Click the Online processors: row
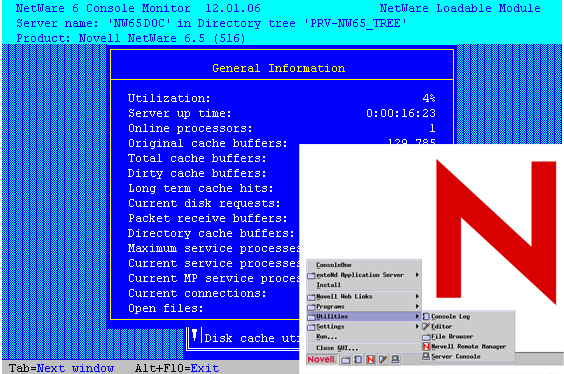564x374 pixels. [282, 128]
